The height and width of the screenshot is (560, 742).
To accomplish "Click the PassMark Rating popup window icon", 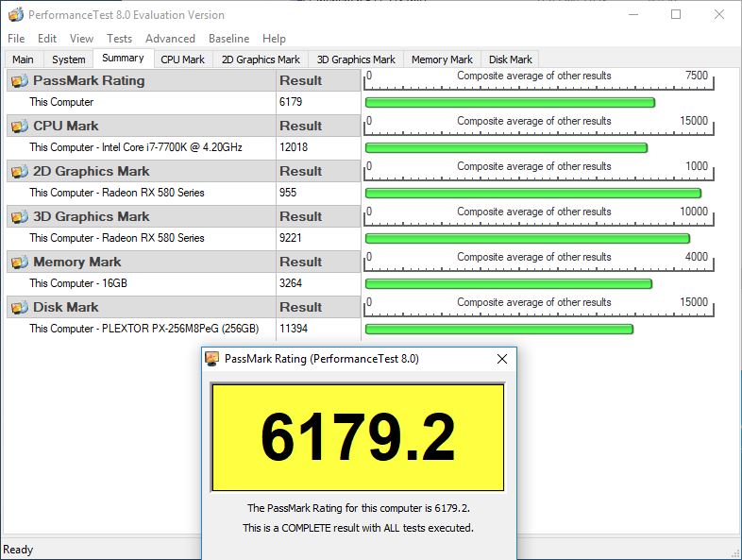I will pos(212,359).
